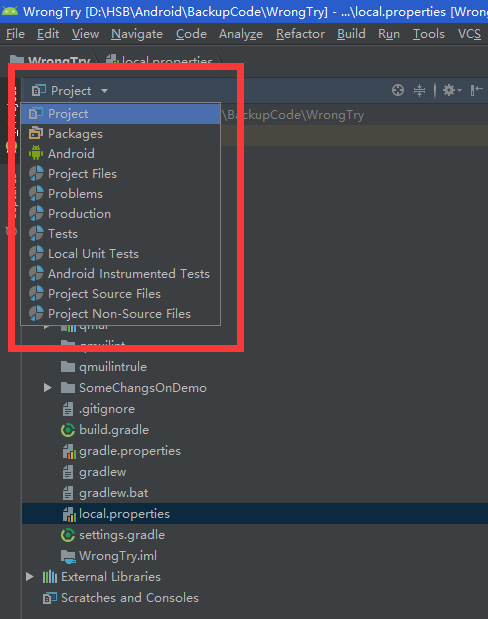Viewport: 488px width, 619px height.
Task: Choose Local Unit Tests scope
Action: pyautogui.click(x=120, y=254)
